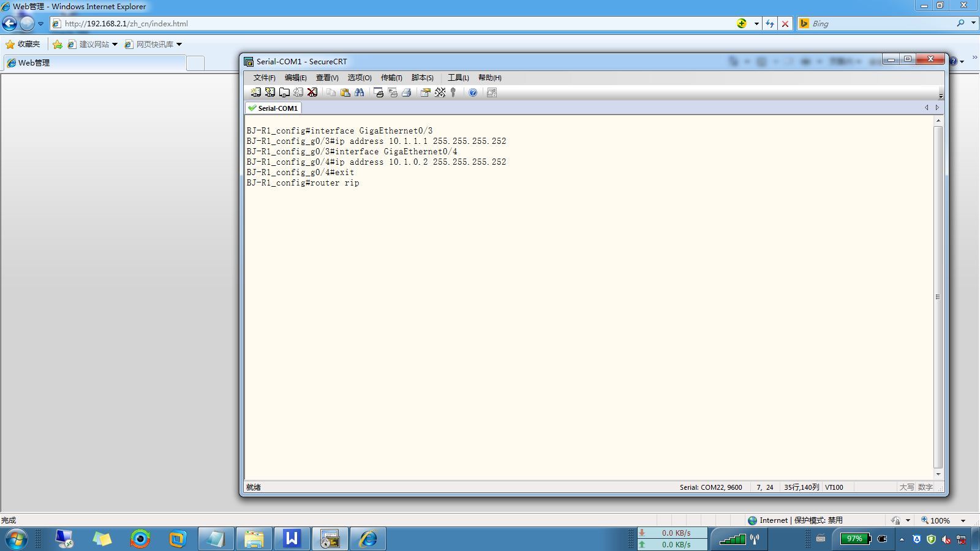Click the terminal vertical scrollbar thumb

pos(938,297)
